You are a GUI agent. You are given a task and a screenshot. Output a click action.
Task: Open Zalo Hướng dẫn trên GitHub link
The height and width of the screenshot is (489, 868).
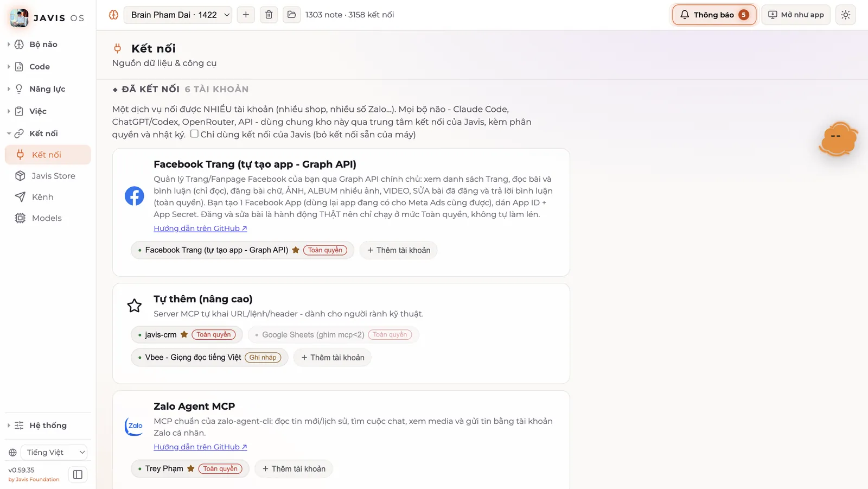[x=200, y=447]
